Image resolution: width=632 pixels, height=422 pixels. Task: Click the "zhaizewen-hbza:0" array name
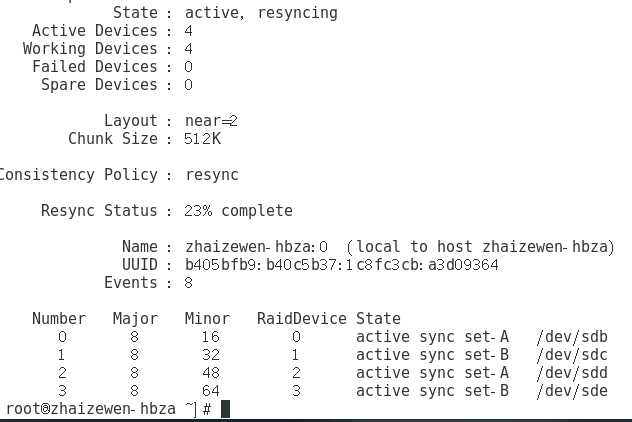pos(257,247)
